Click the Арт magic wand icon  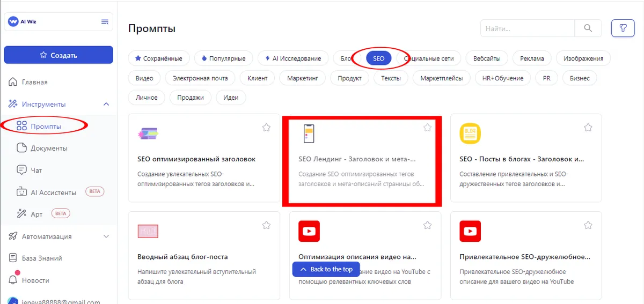click(21, 214)
